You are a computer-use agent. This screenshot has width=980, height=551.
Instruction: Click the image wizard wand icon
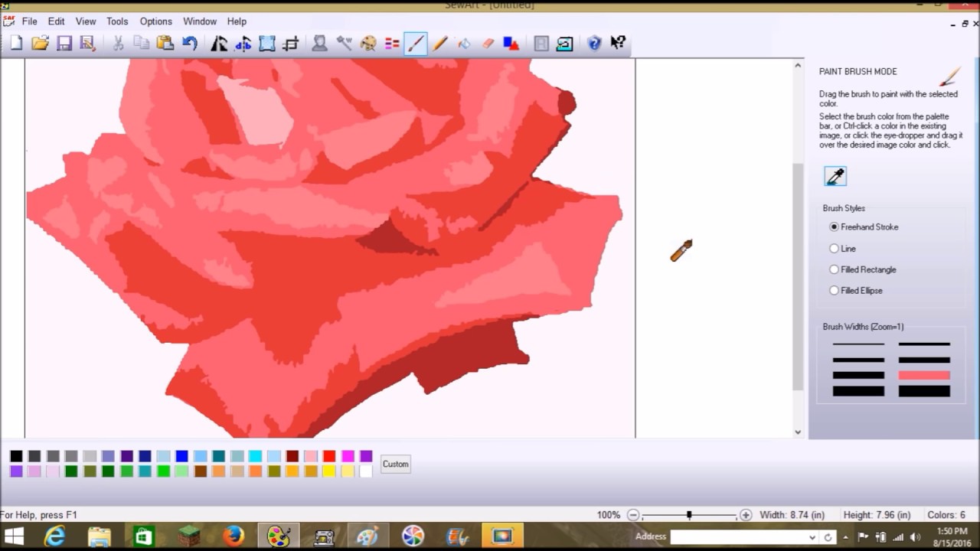345,44
